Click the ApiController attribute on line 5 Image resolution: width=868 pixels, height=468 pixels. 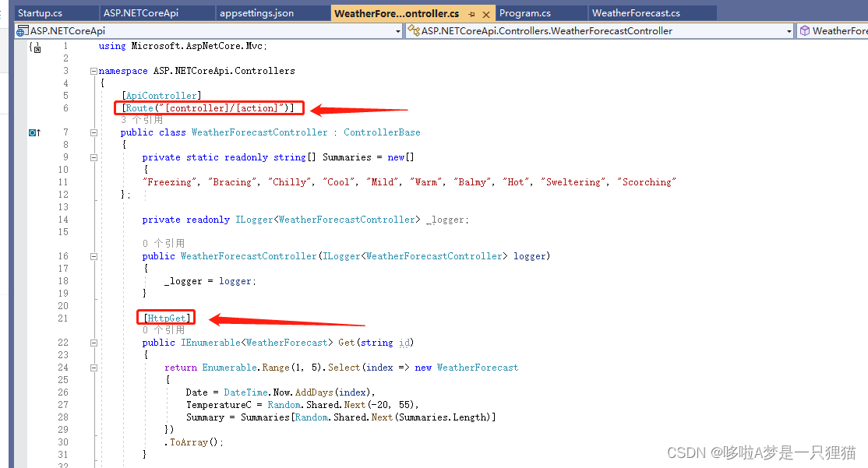[161, 96]
